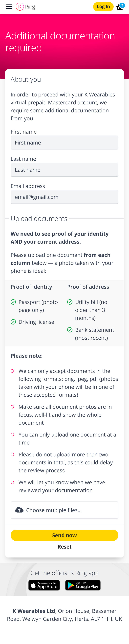Viewport: 129px width, 644px height.
Task: Click the Bank statement checkmark icon
Action: tap(70, 330)
